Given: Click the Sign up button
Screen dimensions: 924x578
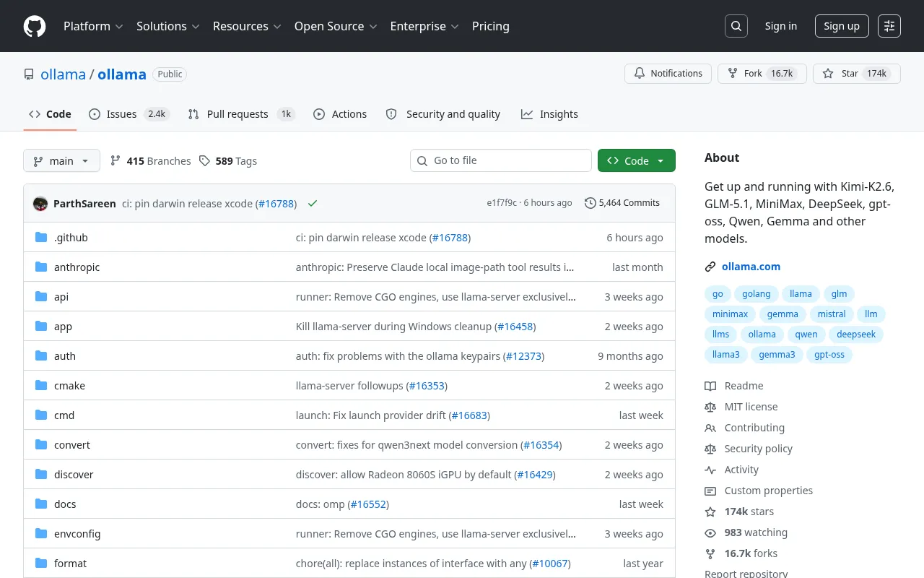Looking at the screenshot, I should [842, 26].
